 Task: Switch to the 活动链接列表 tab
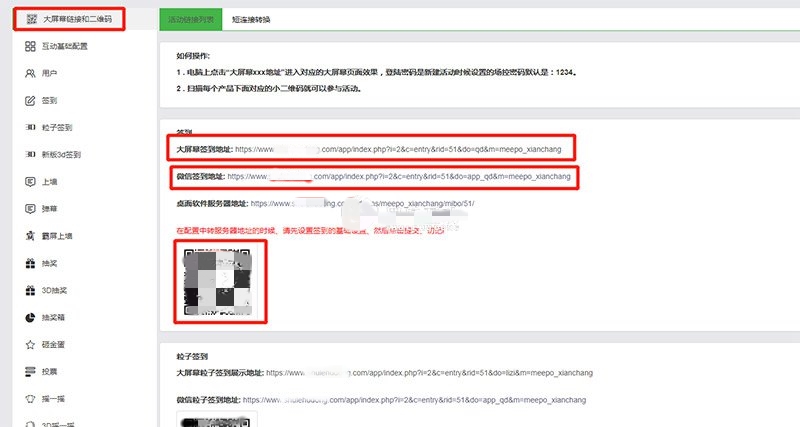pos(191,19)
